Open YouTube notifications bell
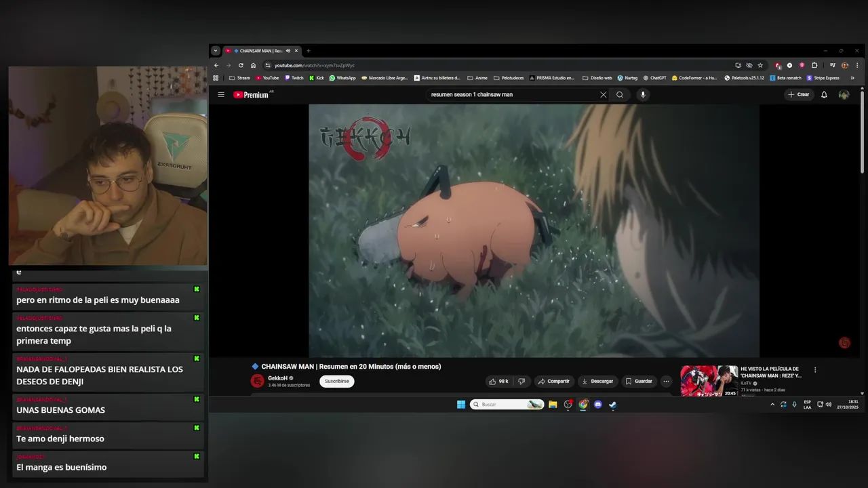868x488 pixels. [x=824, y=95]
